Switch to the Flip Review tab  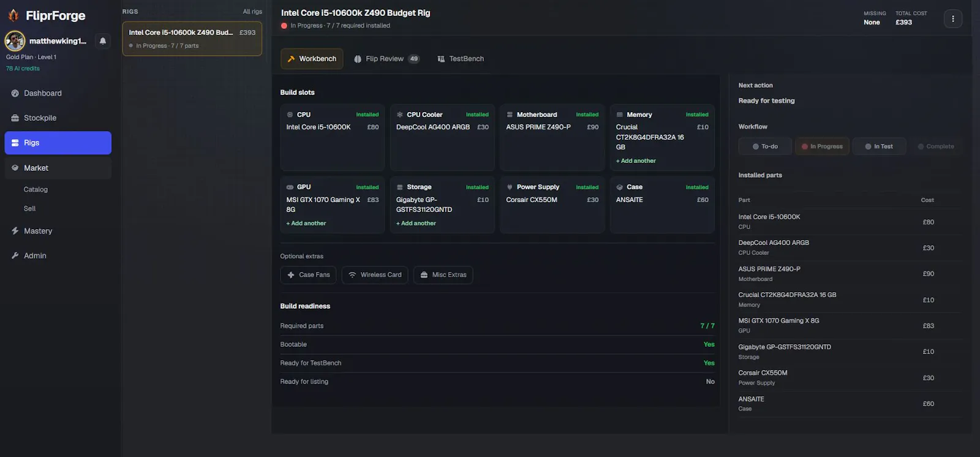(x=386, y=59)
